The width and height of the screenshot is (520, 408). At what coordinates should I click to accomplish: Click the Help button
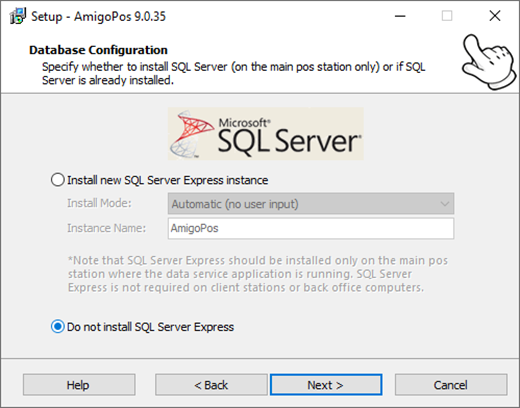tap(79, 385)
